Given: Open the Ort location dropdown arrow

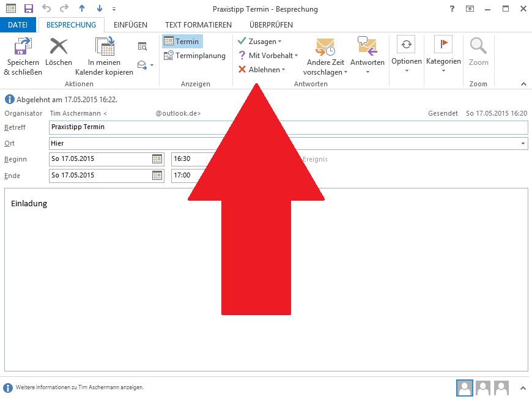Looking at the screenshot, I should tap(523, 143).
